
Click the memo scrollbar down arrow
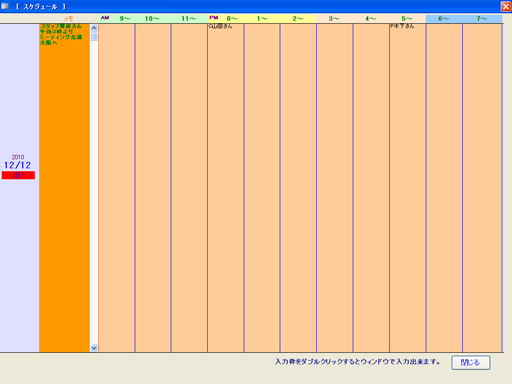94,348
